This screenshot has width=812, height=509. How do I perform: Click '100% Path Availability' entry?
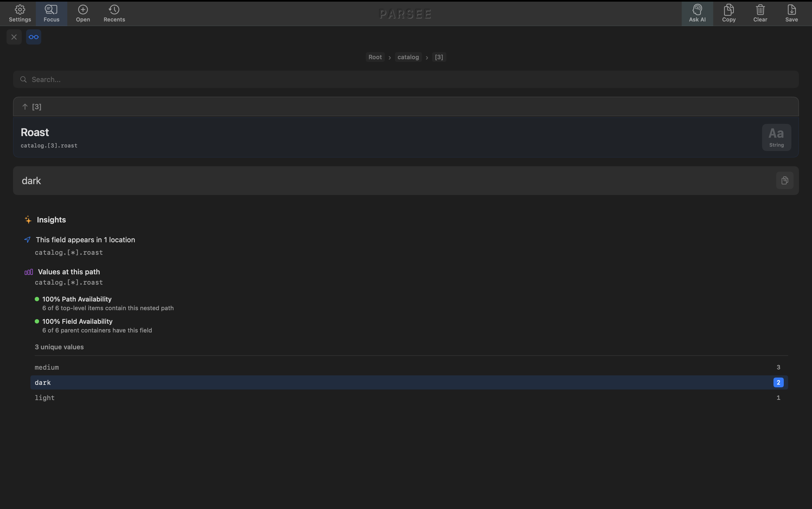coord(77,299)
